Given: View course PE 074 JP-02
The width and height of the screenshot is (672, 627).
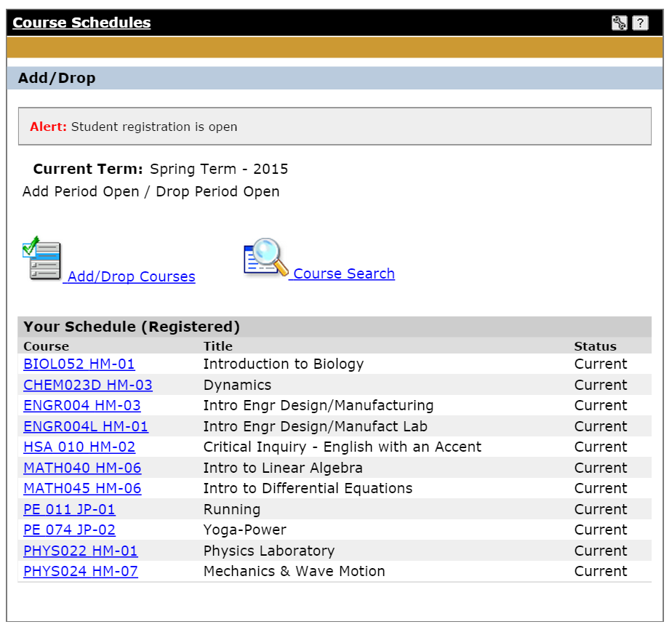Looking at the screenshot, I should pyautogui.click(x=69, y=530).
